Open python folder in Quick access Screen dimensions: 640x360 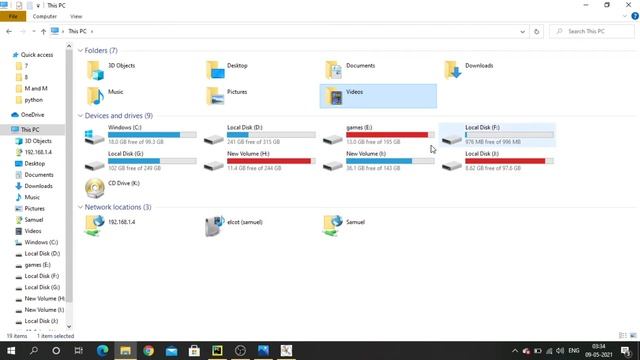[x=33, y=100]
